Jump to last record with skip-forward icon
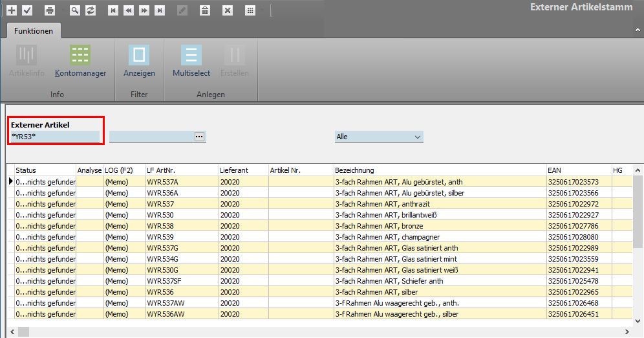644x338 pixels. (x=160, y=10)
